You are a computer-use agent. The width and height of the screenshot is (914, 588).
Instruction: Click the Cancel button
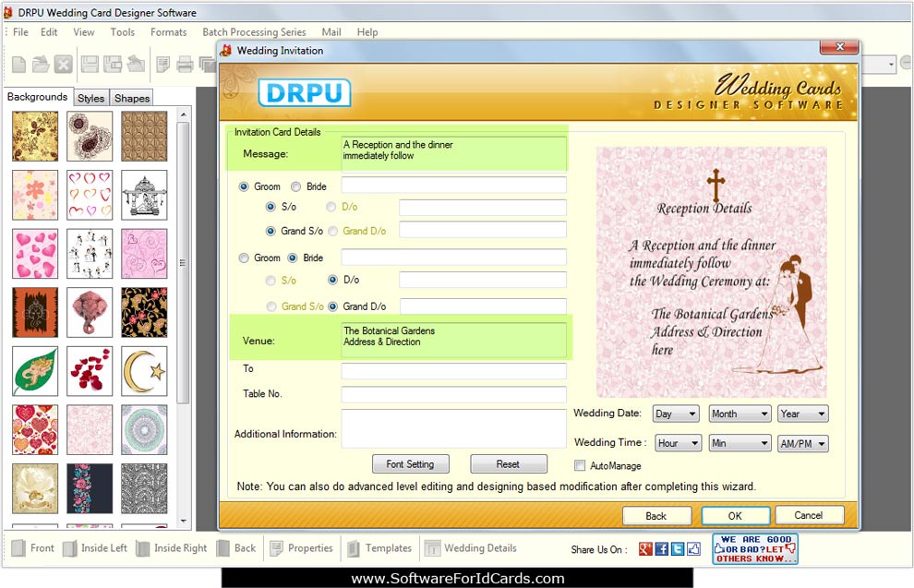coord(809,515)
